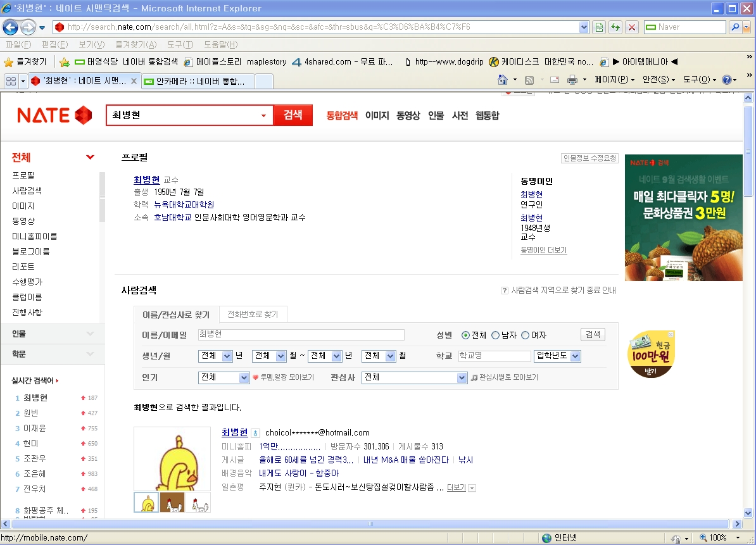Click the horizontal scrollbar thumb

(370, 524)
